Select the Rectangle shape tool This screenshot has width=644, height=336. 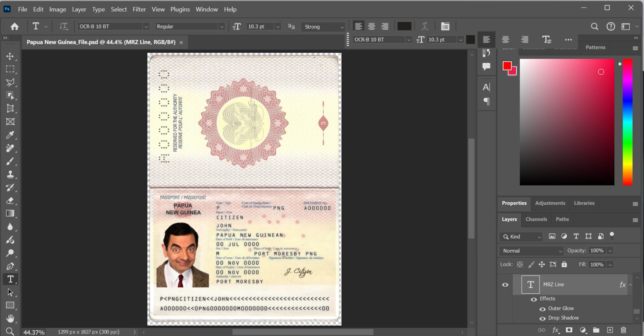pyautogui.click(x=10, y=305)
